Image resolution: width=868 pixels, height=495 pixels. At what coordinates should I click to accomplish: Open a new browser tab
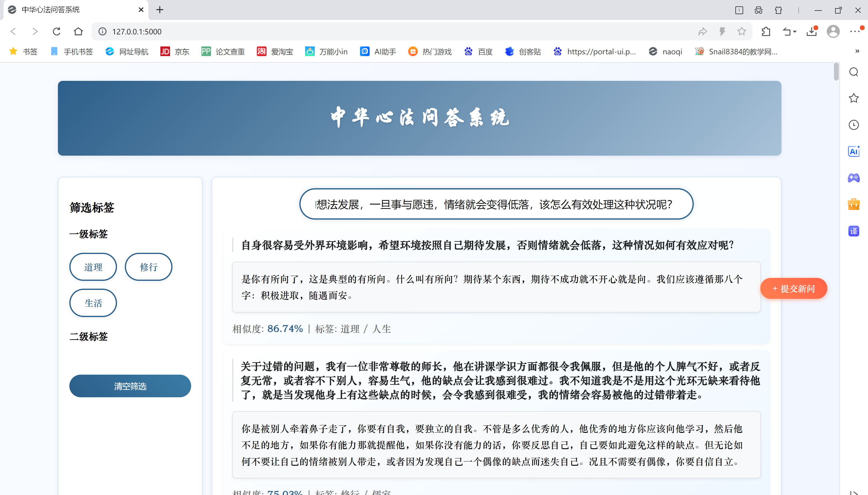click(160, 10)
